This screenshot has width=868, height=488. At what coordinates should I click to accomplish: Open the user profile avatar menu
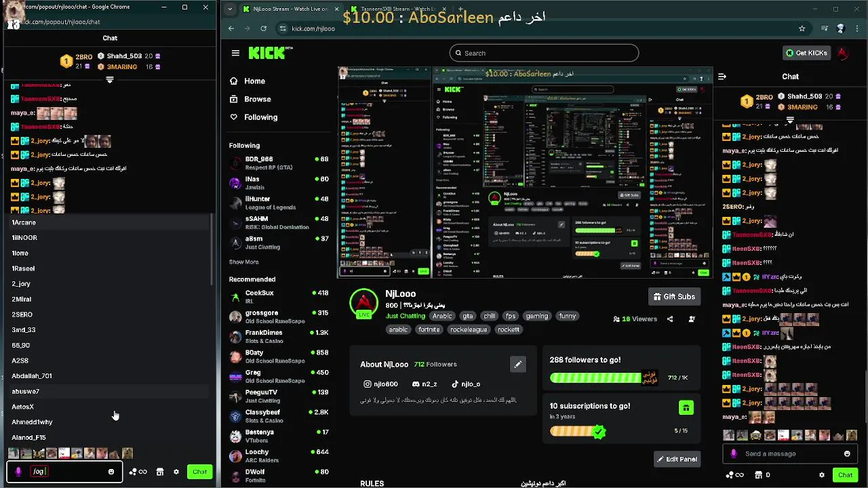(842, 53)
